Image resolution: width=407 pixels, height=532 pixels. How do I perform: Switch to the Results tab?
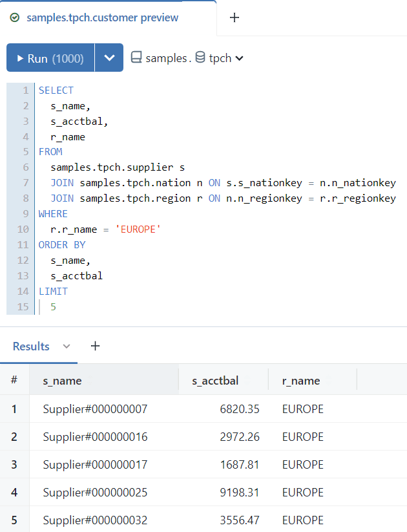coord(31,346)
